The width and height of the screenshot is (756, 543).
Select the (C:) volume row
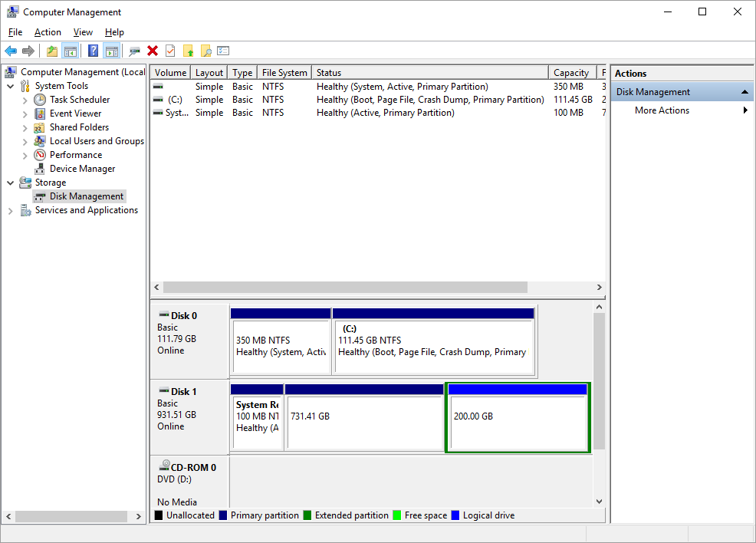point(378,100)
